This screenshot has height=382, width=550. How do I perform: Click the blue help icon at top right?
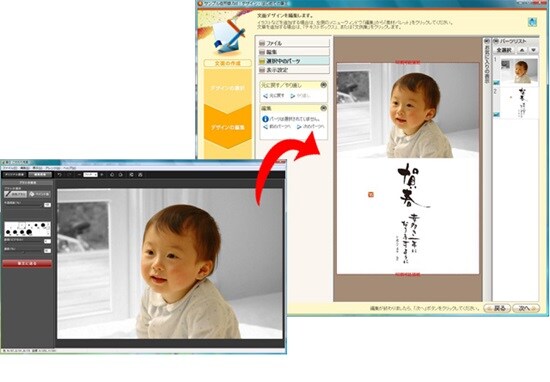coord(532,22)
